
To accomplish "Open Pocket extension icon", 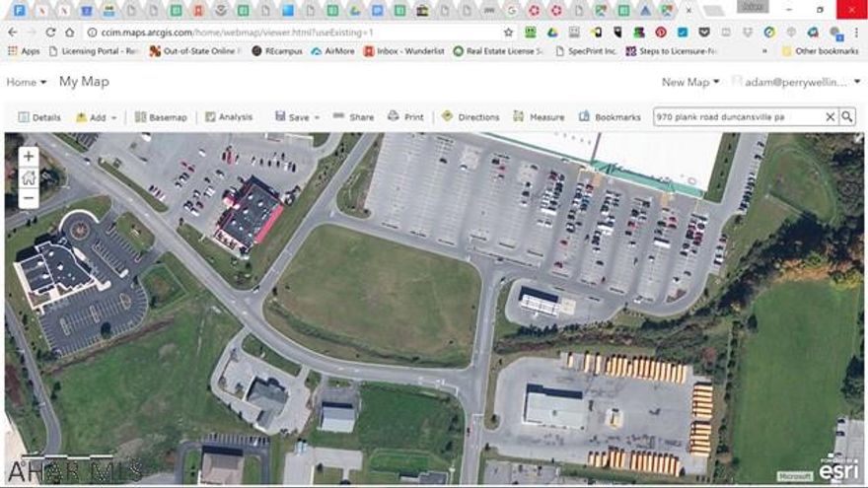I will (x=704, y=33).
